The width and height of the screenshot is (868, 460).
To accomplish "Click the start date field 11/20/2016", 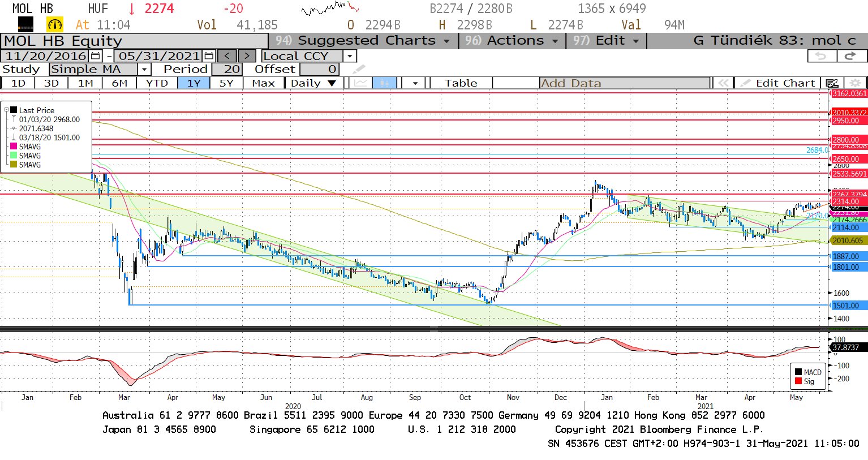I will pyautogui.click(x=46, y=56).
